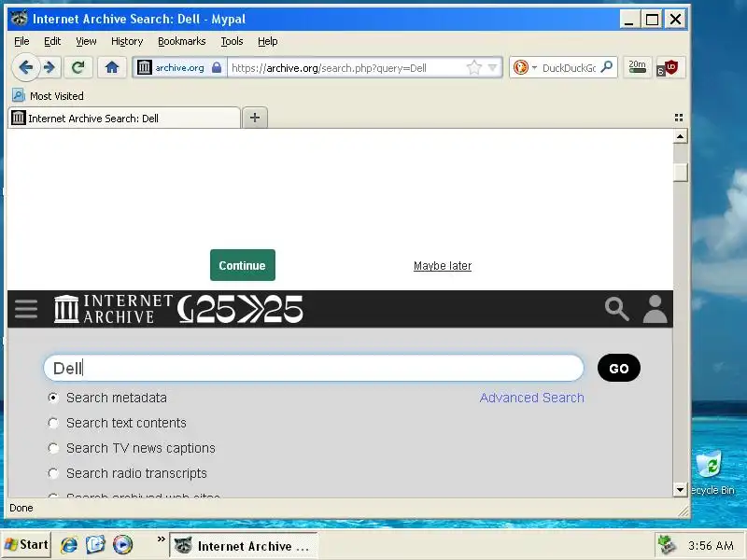The width and height of the screenshot is (747, 560).
Task: Open the Bookmarks menu
Action: (181, 41)
